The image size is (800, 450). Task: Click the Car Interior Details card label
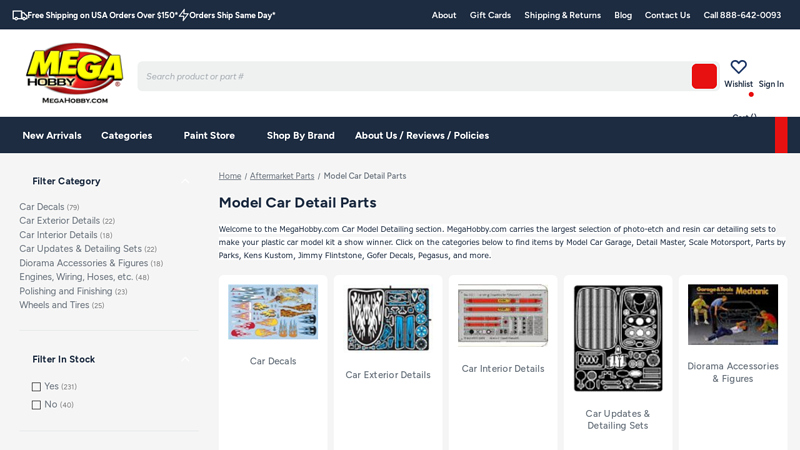tap(503, 368)
